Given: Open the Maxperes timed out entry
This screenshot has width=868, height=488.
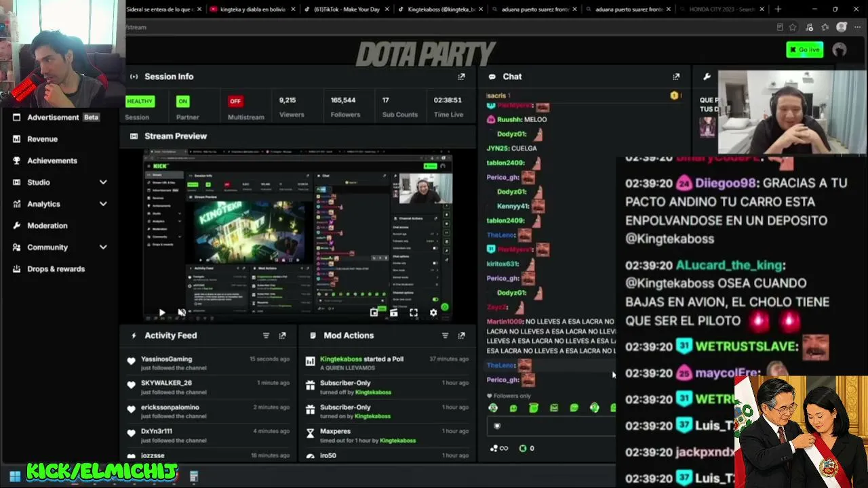Looking at the screenshot, I should (x=387, y=435).
